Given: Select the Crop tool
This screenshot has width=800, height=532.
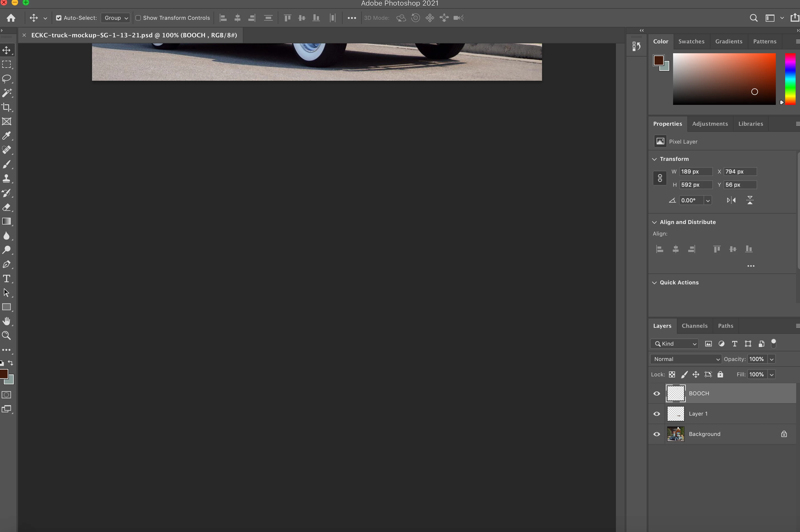Looking at the screenshot, I should tap(6, 107).
